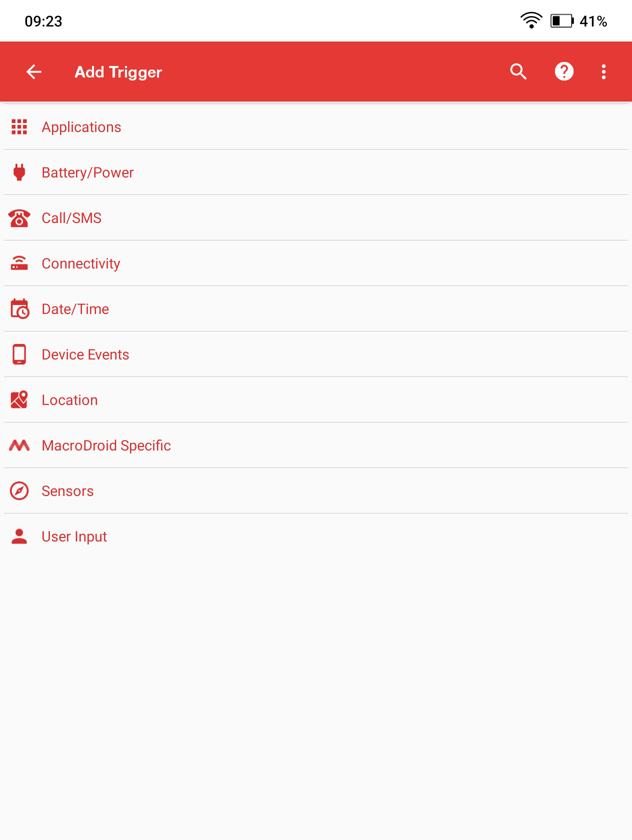
Task: Open the Call/SMS category
Action: click(x=71, y=218)
